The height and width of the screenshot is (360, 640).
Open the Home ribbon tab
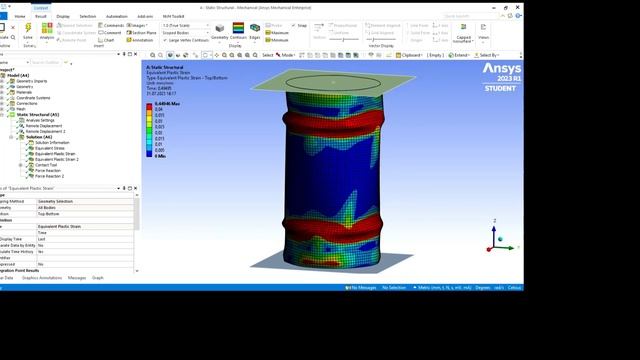click(x=20, y=16)
